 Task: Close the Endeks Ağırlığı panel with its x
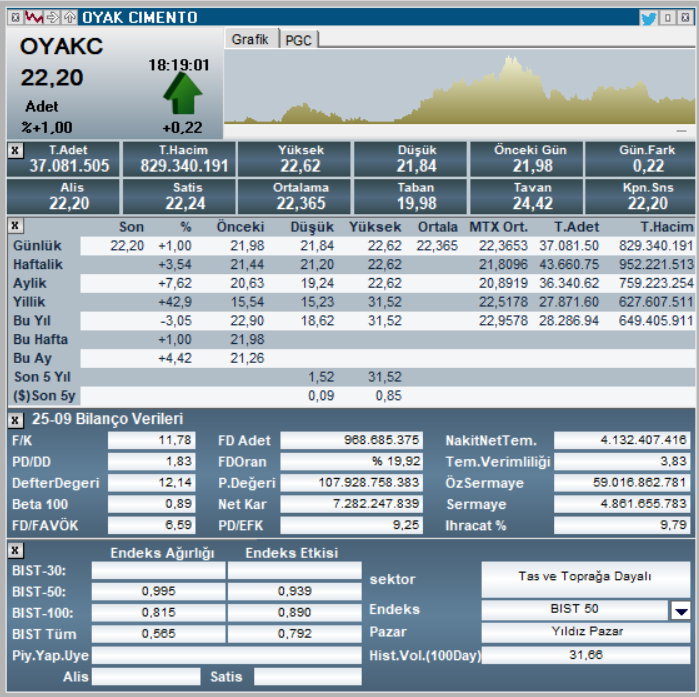[15, 550]
